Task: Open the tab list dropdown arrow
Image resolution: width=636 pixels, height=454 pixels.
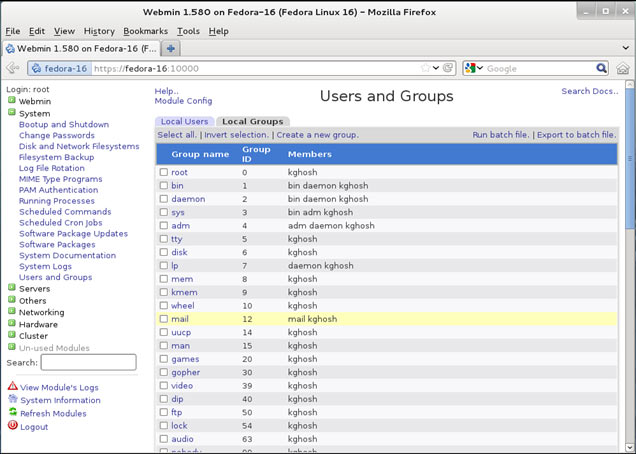Action: pyautogui.click(x=625, y=48)
